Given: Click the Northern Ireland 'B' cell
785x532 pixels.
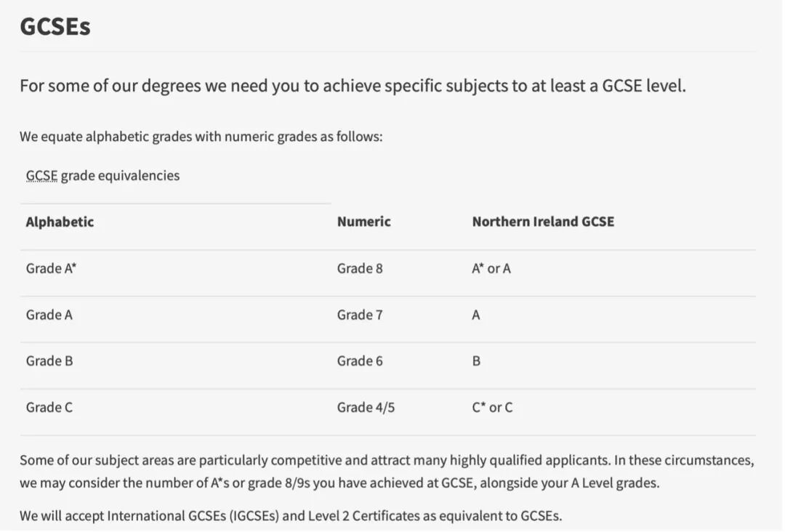Looking at the screenshot, I should (x=476, y=361).
